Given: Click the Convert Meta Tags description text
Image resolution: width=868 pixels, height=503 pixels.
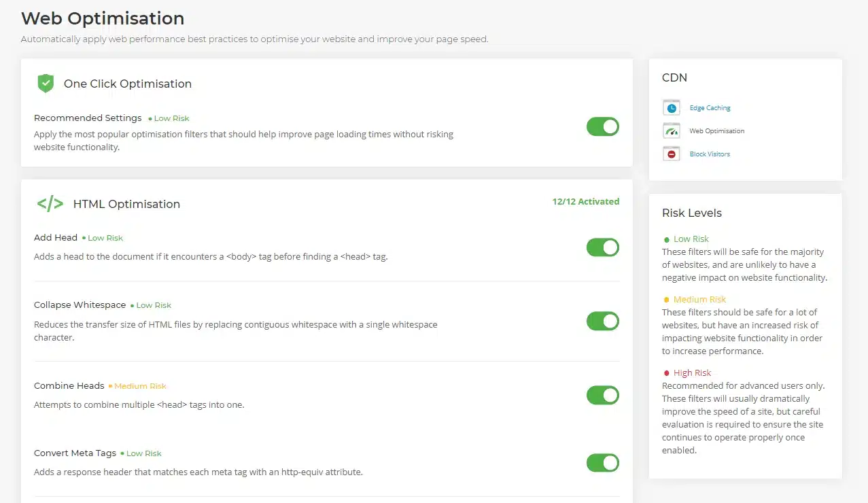Looking at the screenshot, I should pos(198,472).
